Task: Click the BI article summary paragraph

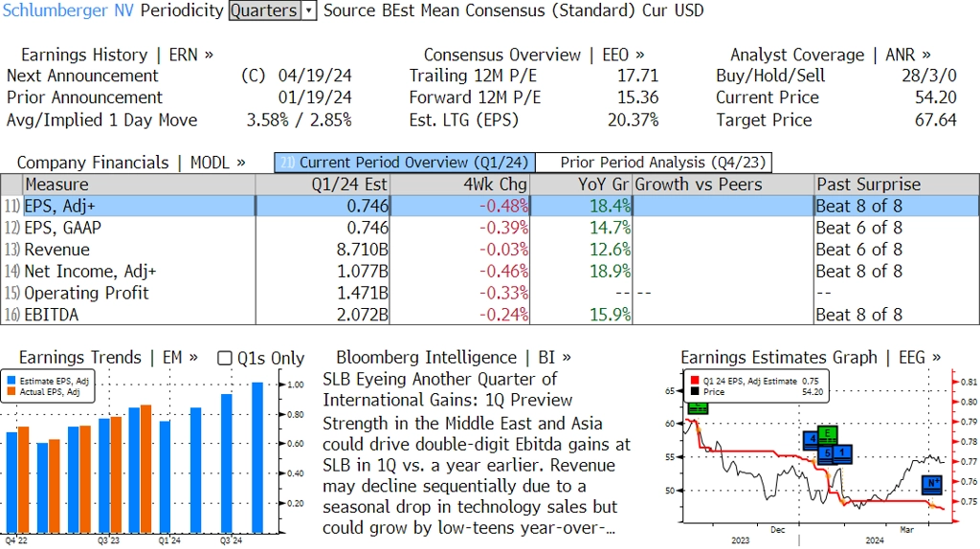Action: (477, 475)
